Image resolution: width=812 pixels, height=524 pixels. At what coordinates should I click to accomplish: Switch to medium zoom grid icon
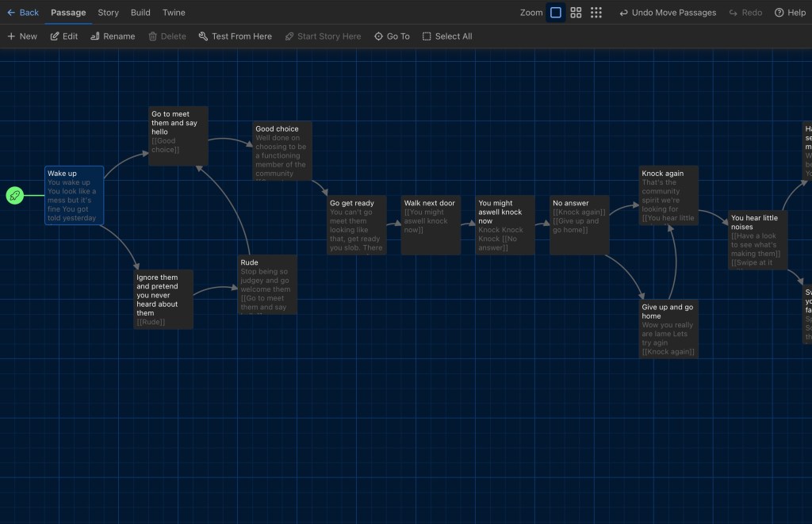pos(576,13)
